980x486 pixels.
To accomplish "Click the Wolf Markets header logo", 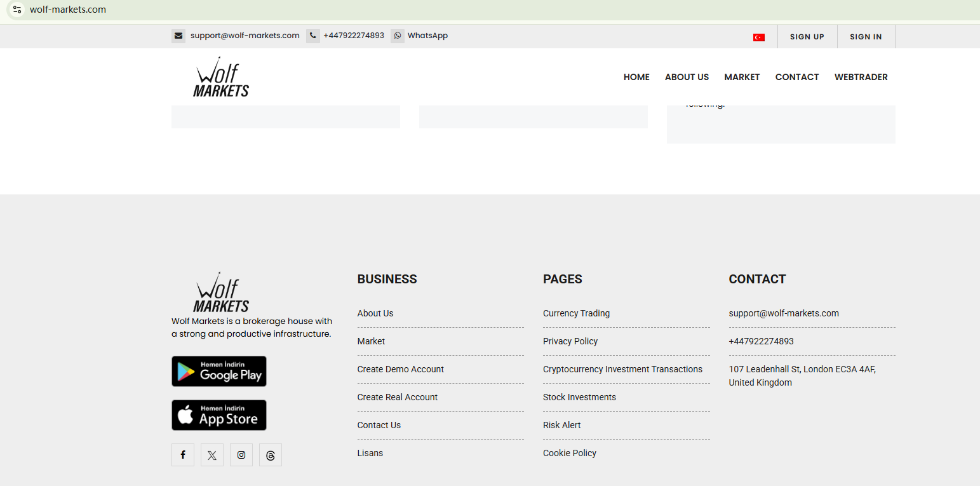I will coord(221,77).
